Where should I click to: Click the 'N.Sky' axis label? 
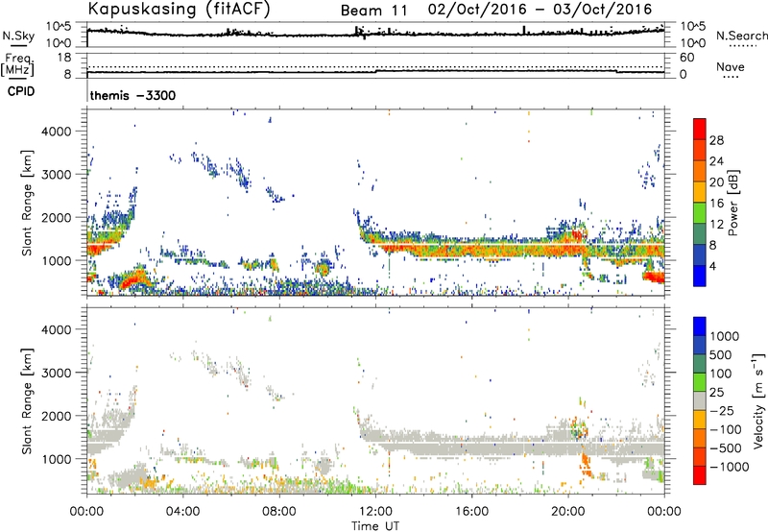pyautogui.click(x=18, y=36)
